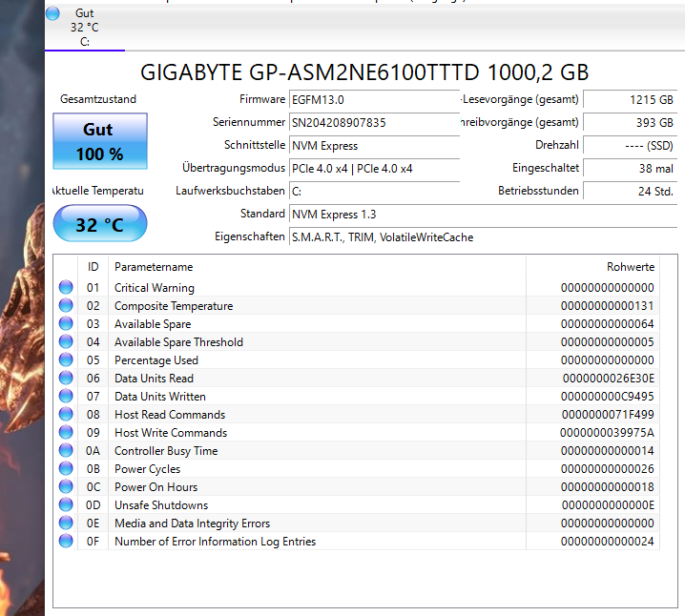This screenshot has height=616, width=685.
Task: Click the status orb for Composite Temperature
Action: 66,305
